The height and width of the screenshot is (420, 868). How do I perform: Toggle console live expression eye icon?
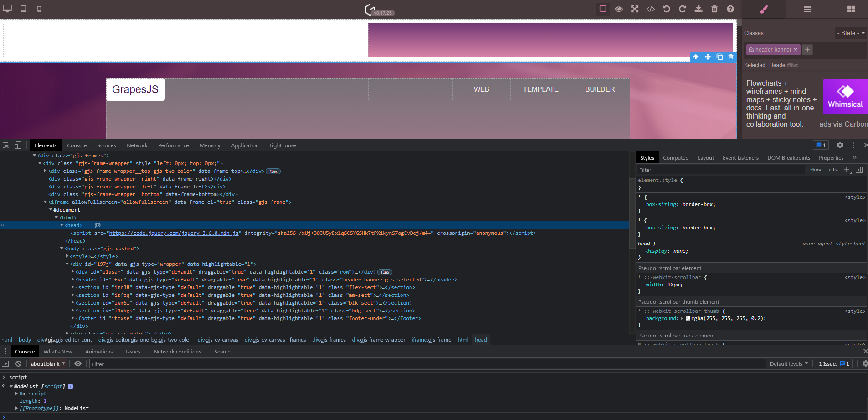pyautogui.click(x=78, y=364)
